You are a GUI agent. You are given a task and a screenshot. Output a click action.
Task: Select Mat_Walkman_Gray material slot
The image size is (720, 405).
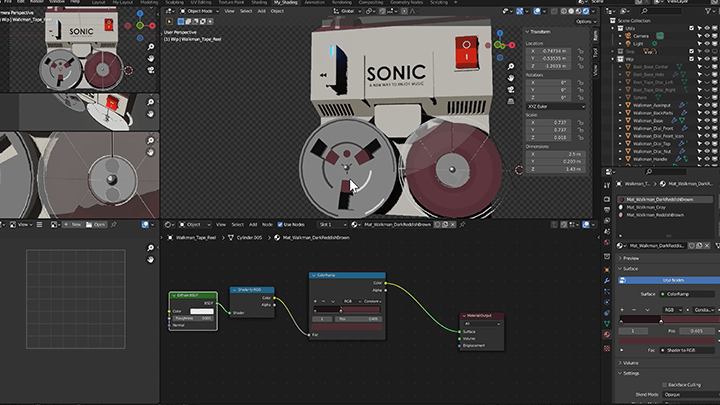click(665, 207)
